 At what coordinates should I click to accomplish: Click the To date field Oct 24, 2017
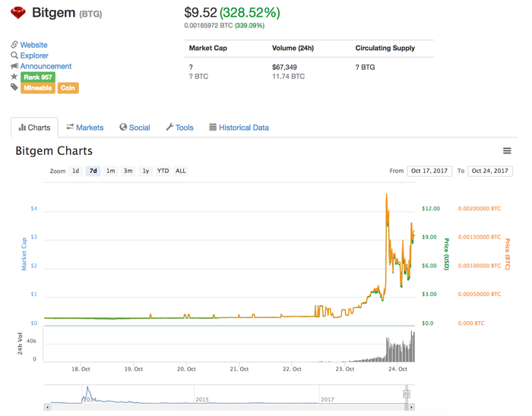(x=490, y=171)
